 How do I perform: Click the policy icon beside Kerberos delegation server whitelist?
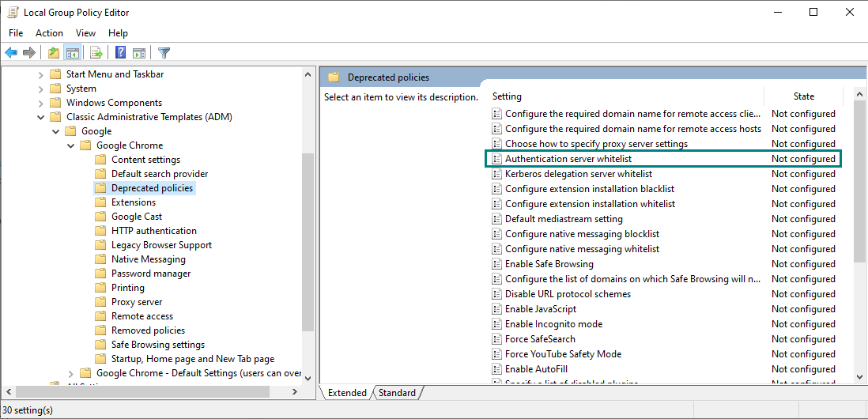pos(496,174)
